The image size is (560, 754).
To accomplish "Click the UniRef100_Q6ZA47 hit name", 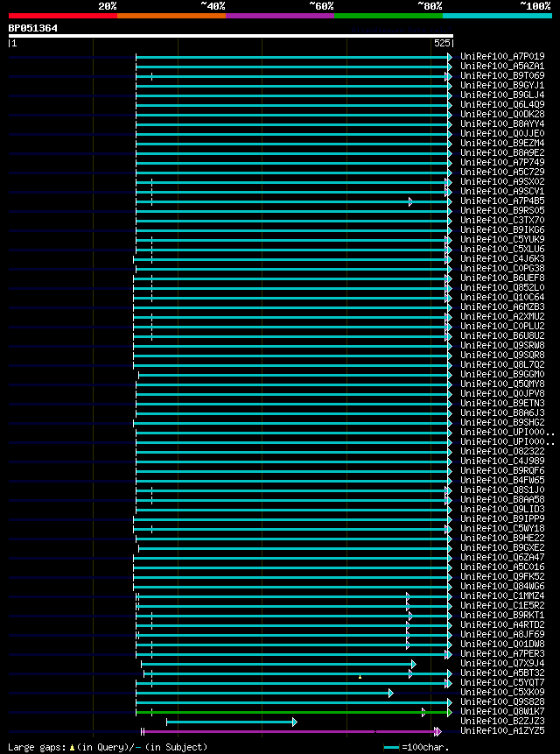I will [502, 557].
